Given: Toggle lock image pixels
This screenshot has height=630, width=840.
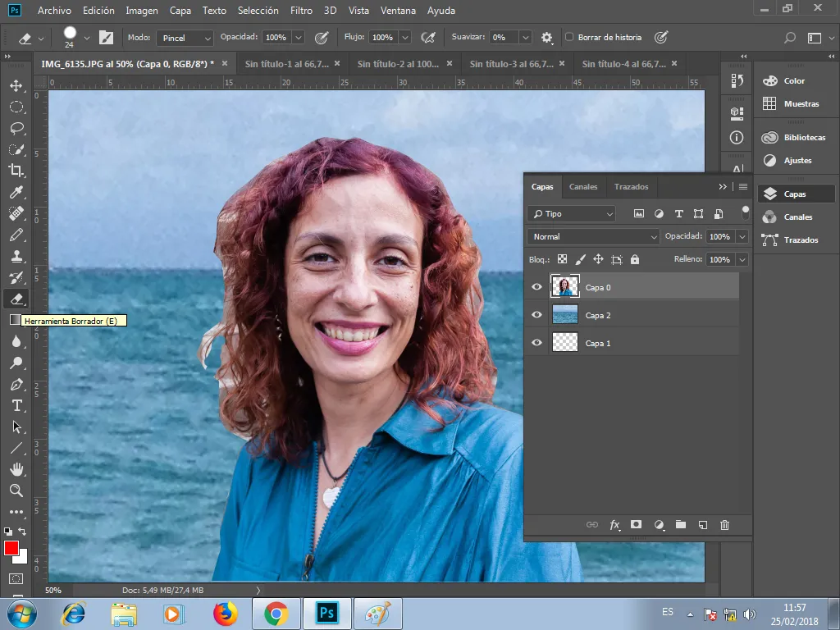Looking at the screenshot, I should [580, 259].
